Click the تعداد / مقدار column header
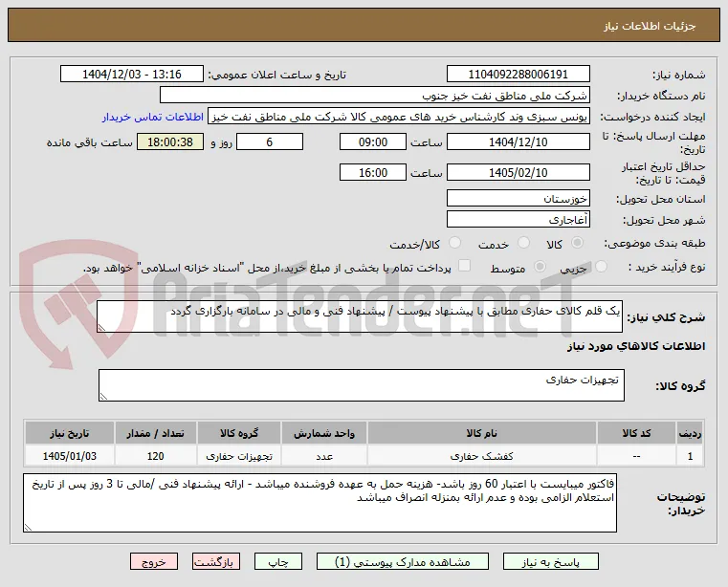728x587 pixels. tap(156, 433)
